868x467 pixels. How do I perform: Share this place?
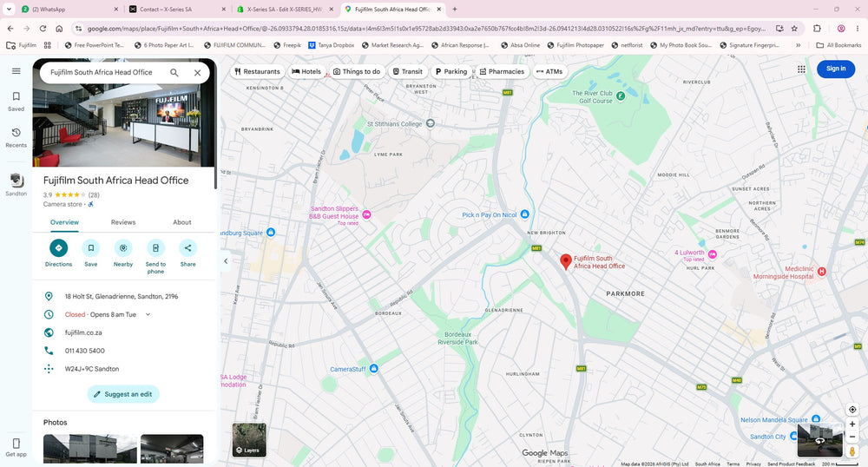coord(187,253)
